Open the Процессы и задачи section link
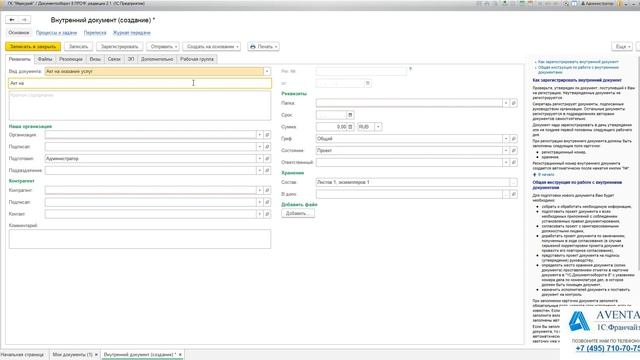The image size is (640, 360). point(56,33)
